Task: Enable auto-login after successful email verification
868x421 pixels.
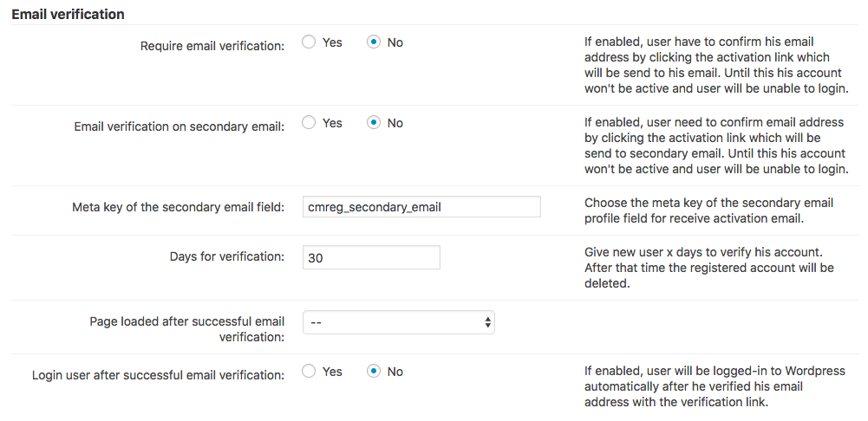Action: pos(309,372)
